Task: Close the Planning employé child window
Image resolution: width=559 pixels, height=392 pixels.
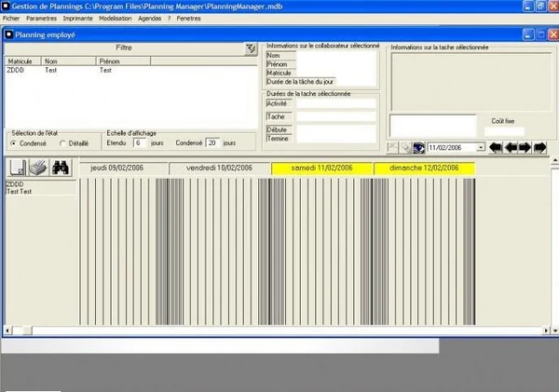Action: pos(553,34)
